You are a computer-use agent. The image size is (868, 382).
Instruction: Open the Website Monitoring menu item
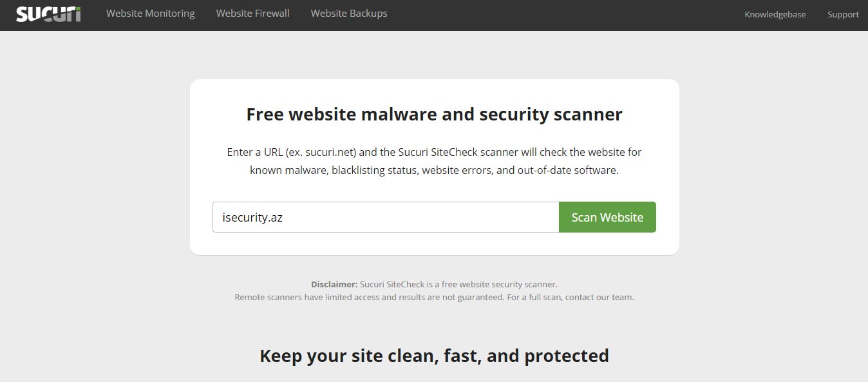click(x=151, y=14)
